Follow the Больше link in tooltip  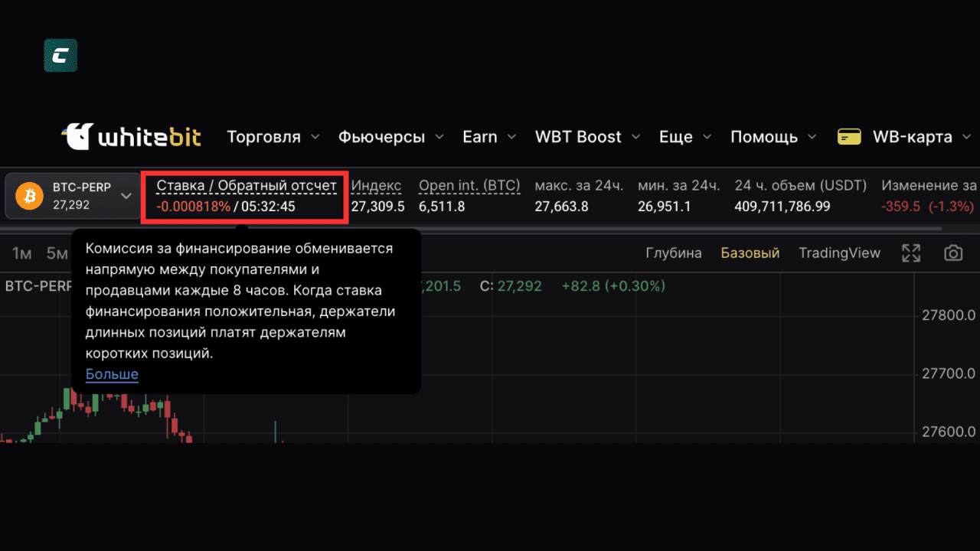tap(112, 374)
